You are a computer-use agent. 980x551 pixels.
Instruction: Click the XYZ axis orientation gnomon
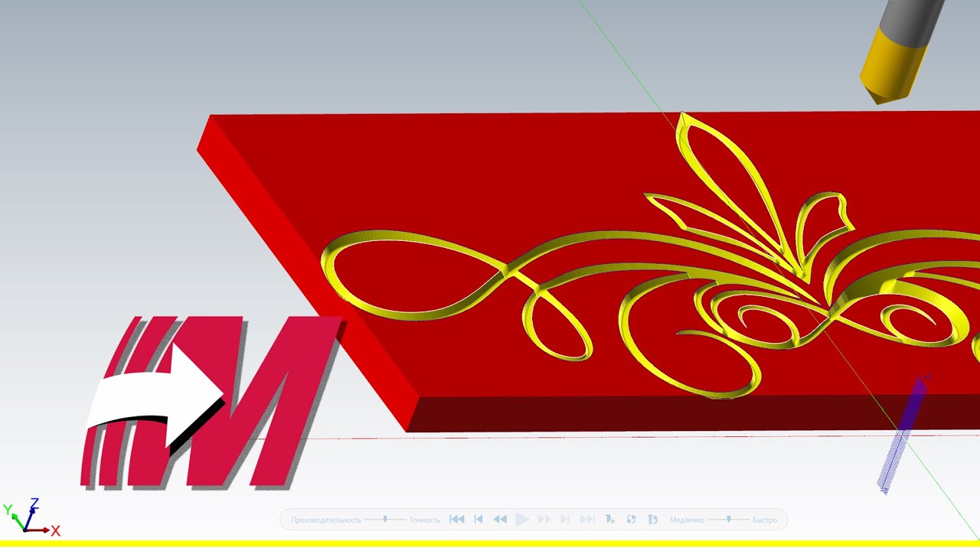click(x=31, y=517)
